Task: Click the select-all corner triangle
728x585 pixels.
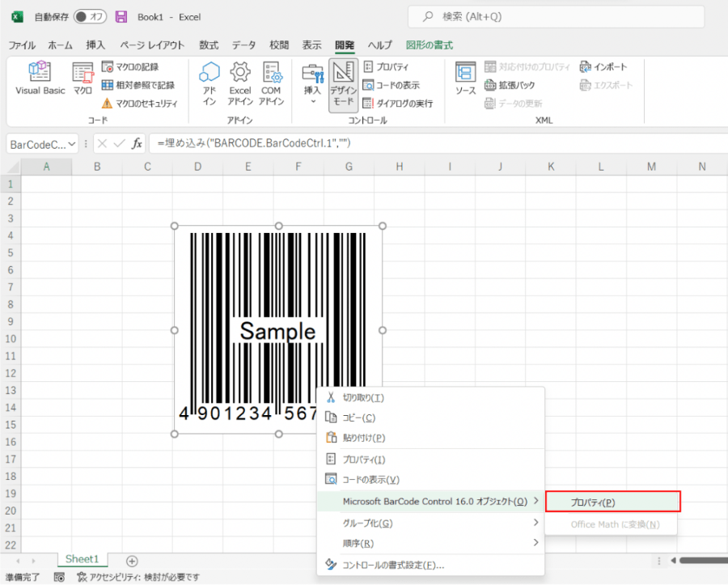Action: pos(14,167)
